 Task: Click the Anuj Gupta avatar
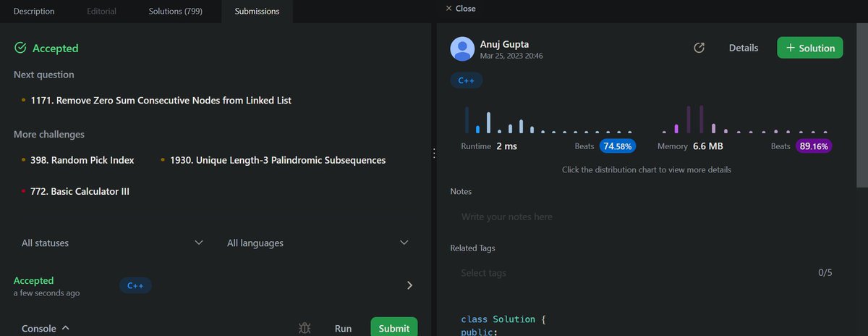(462, 49)
